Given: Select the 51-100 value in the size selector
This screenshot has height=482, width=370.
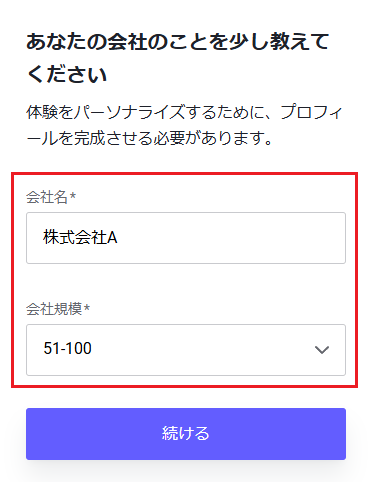Looking at the screenshot, I should [x=67, y=349].
